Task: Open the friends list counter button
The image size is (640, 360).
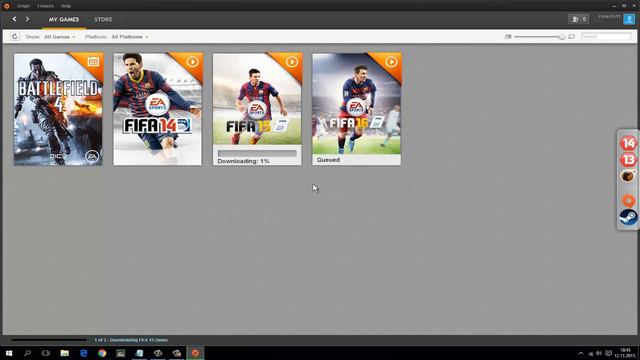Action: 579,19
